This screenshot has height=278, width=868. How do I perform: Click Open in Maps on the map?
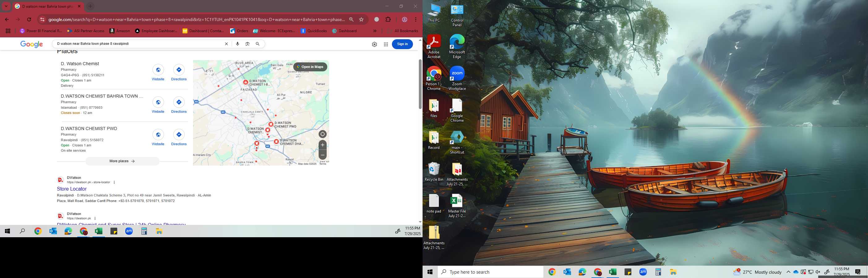(310, 67)
